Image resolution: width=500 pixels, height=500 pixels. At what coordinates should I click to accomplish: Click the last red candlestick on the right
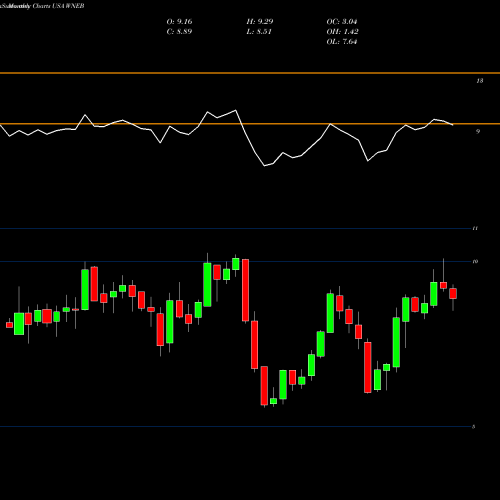point(453,294)
